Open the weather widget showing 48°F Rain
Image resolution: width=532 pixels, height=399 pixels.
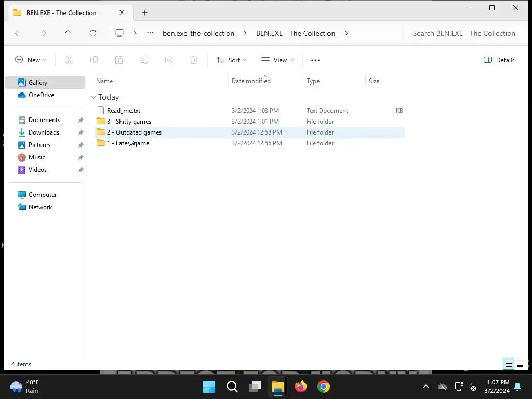tap(24, 387)
